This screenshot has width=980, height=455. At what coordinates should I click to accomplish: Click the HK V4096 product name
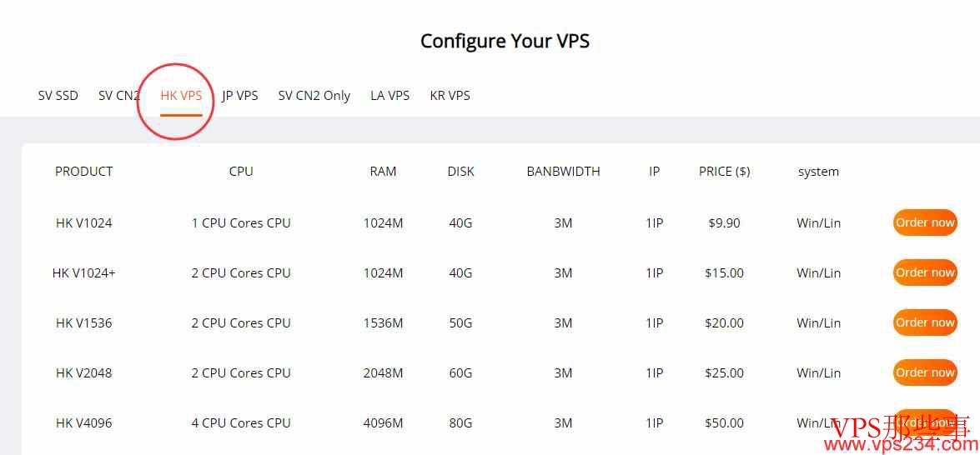point(83,422)
